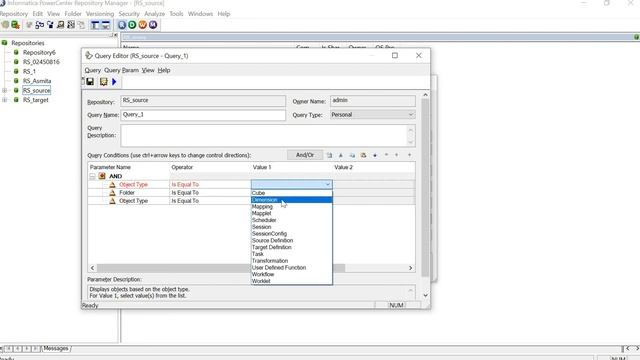The width and height of the screenshot is (640, 360).
Task: Click the AND group icon in conditions
Action: pos(102,176)
